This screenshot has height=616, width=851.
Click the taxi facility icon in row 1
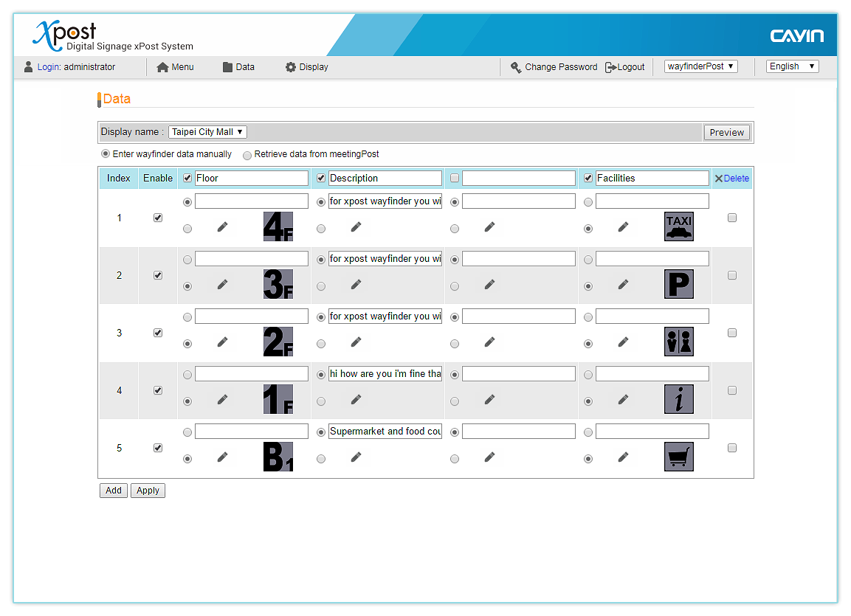(678, 226)
